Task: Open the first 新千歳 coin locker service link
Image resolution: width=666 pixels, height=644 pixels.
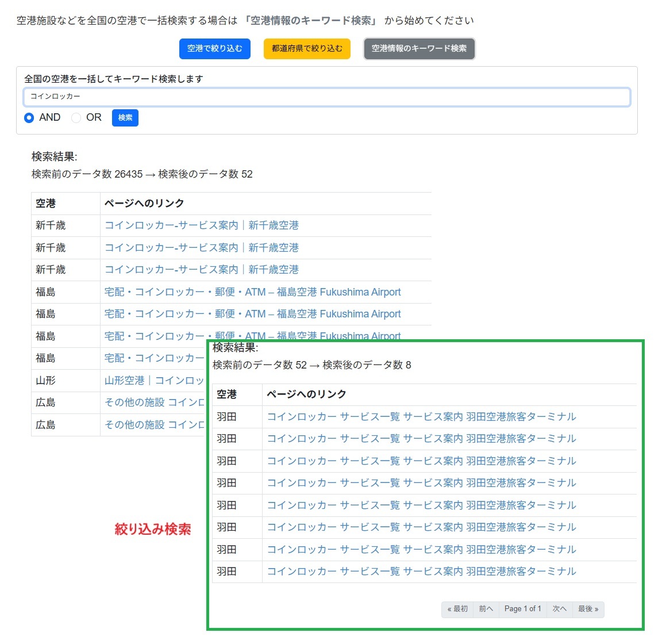Action: click(202, 225)
